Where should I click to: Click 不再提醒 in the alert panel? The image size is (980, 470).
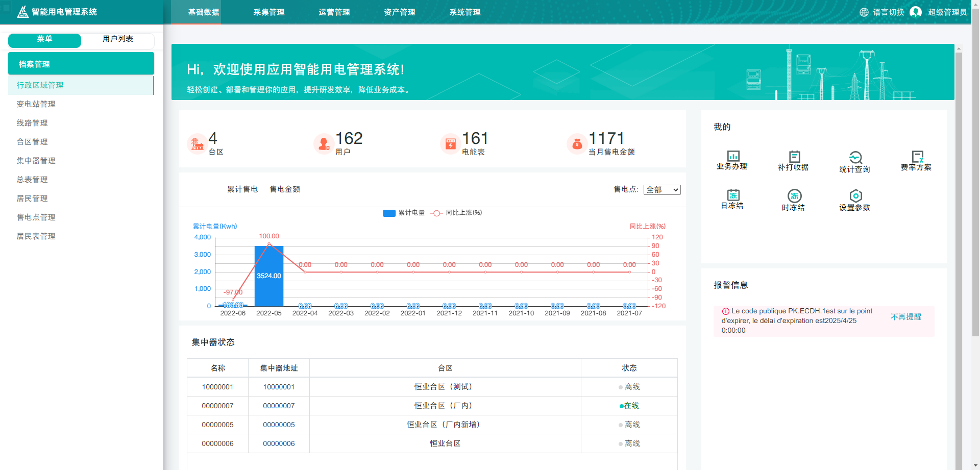pyautogui.click(x=905, y=316)
